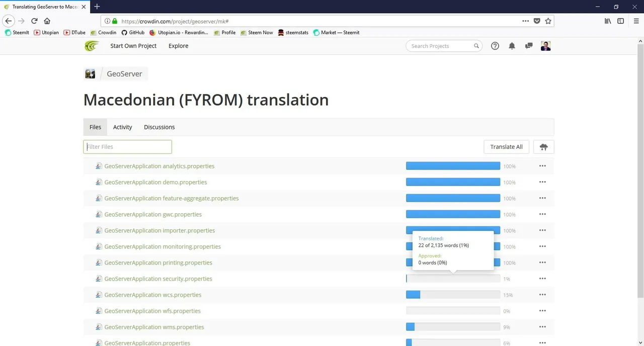Open the steemstats bookmark

(x=293, y=33)
